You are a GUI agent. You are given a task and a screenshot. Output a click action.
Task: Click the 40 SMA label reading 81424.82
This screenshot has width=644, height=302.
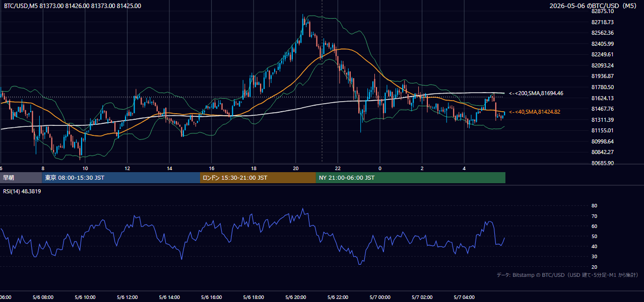[535, 112]
